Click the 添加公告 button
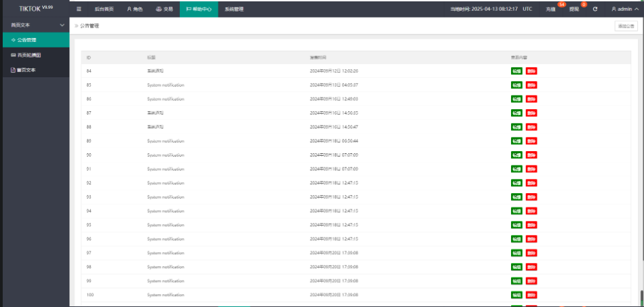Screen dimensions: 644x307 (x=626, y=26)
